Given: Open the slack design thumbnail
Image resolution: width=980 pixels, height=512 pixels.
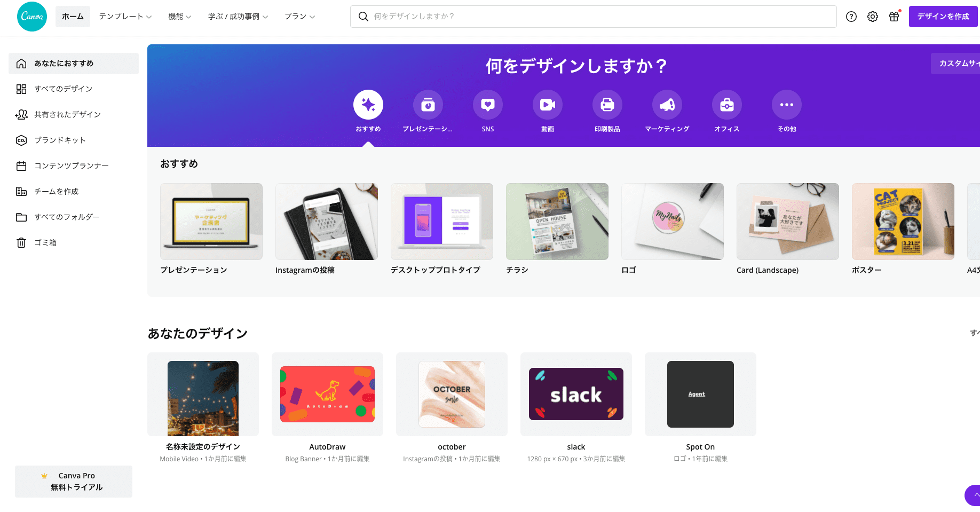Looking at the screenshot, I should click(576, 394).
